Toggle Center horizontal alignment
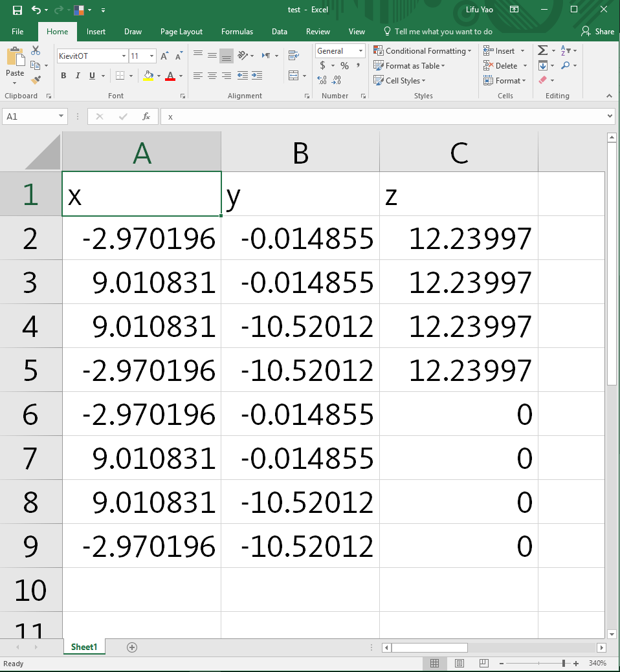This screenshot has width=620, height=672. pos(212,76)
